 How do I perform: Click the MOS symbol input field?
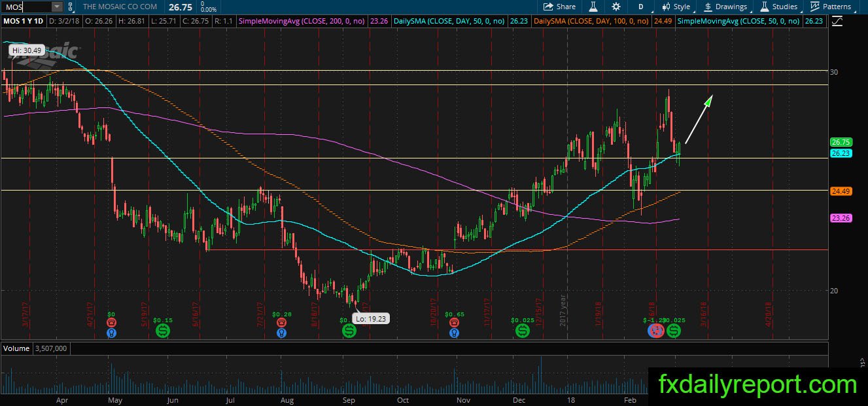(x=26, y=7)
